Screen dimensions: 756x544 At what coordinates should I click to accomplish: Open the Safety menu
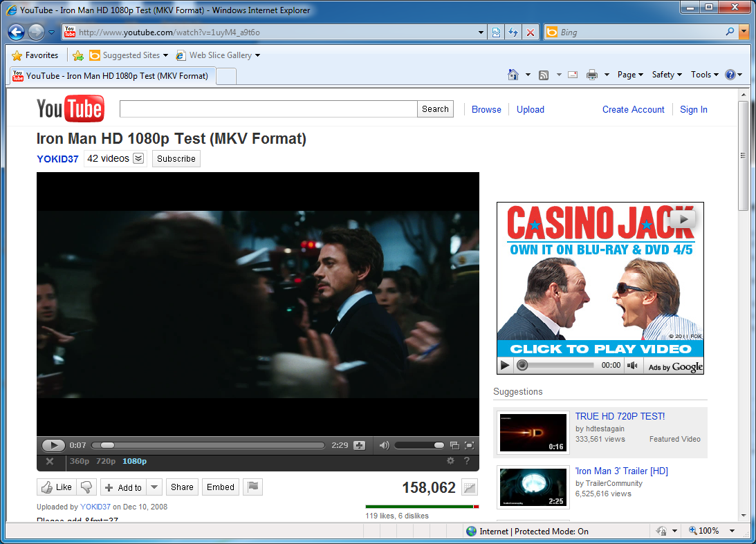[x=666, y=74]
